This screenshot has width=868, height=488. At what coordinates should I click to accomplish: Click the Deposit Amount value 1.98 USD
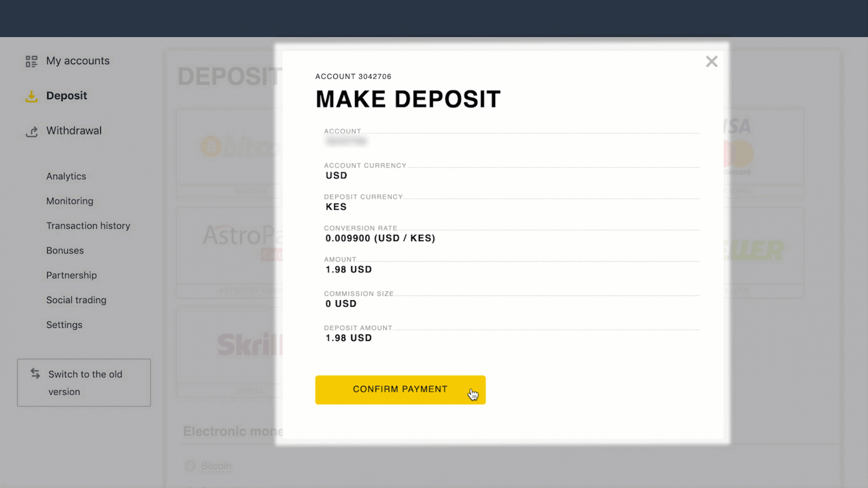[348, 338]
